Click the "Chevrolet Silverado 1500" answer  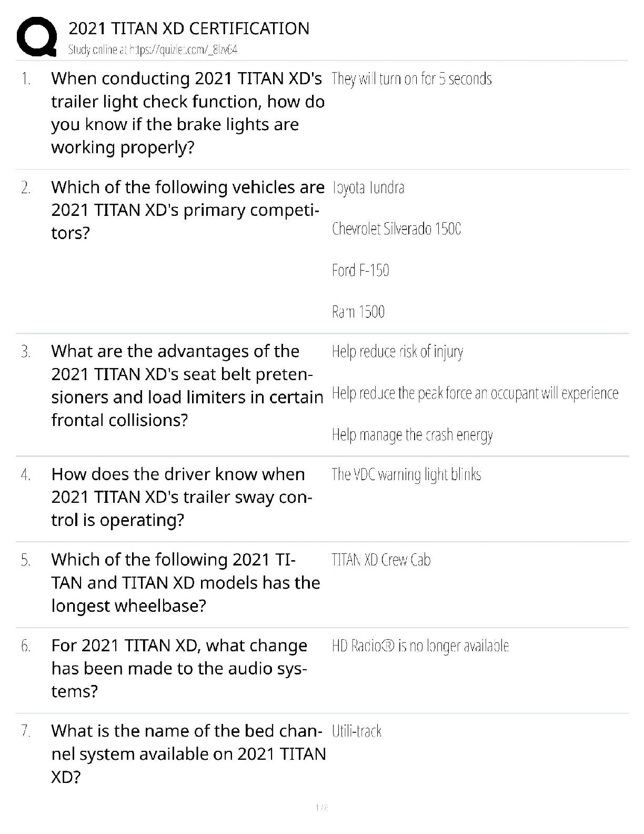(x=396, y=229)
